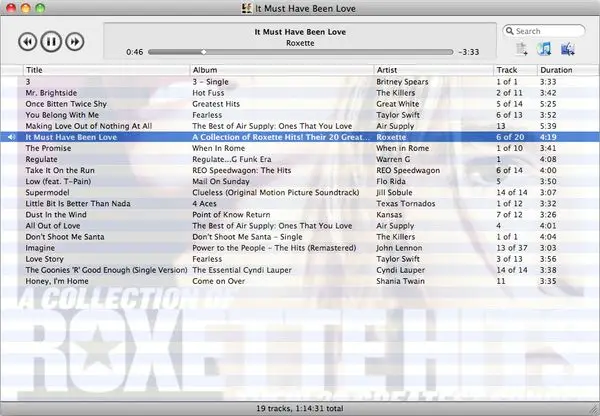Click the Finder face import icon
This screenshot has height=416, width=600.
[x=568, y=49]
